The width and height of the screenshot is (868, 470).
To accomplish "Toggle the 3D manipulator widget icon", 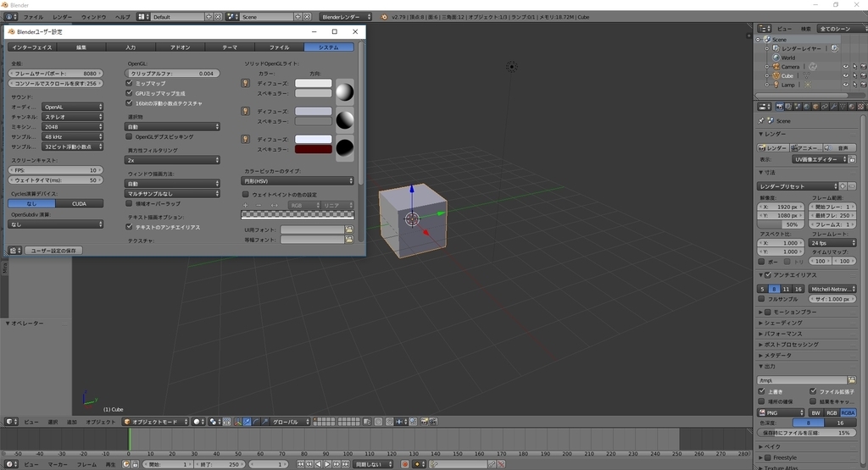I will pos(238,422).
